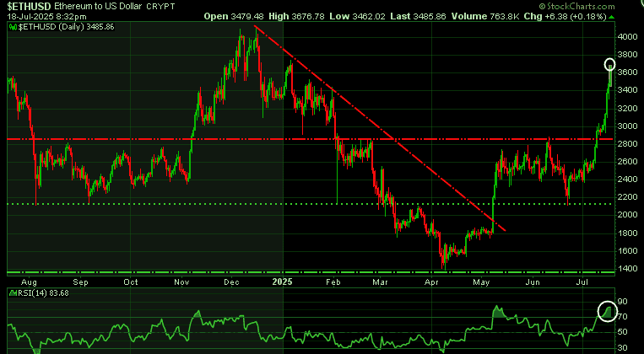
Task: Click the 2800 price axis label
Action: (x=629, y=144)
